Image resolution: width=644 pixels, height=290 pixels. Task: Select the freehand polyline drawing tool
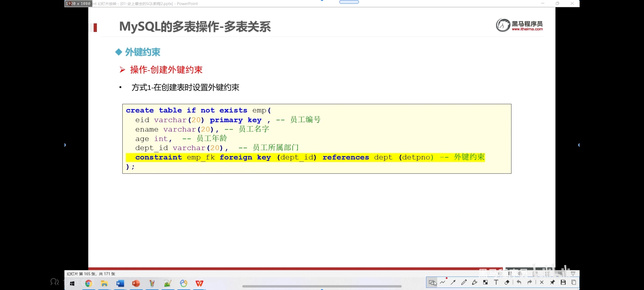tap(443, 282)
